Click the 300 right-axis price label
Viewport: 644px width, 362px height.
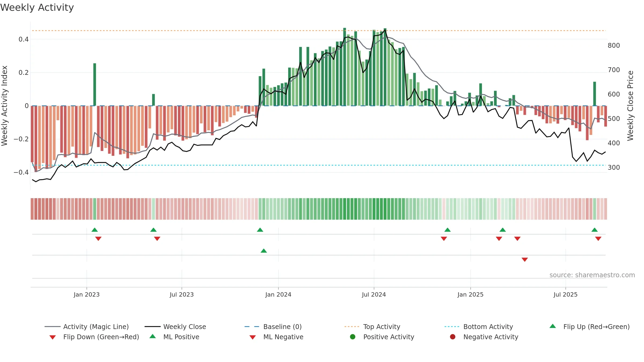(614, 168)
